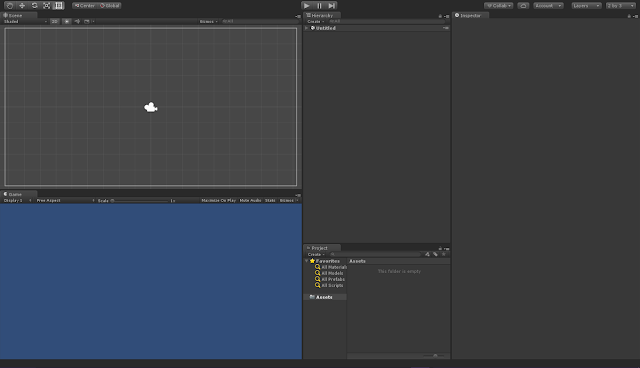The height and width of the screenshot is (368, 640).
Task: Adjust the Game view Scale slider
Action: click(139, 201)
